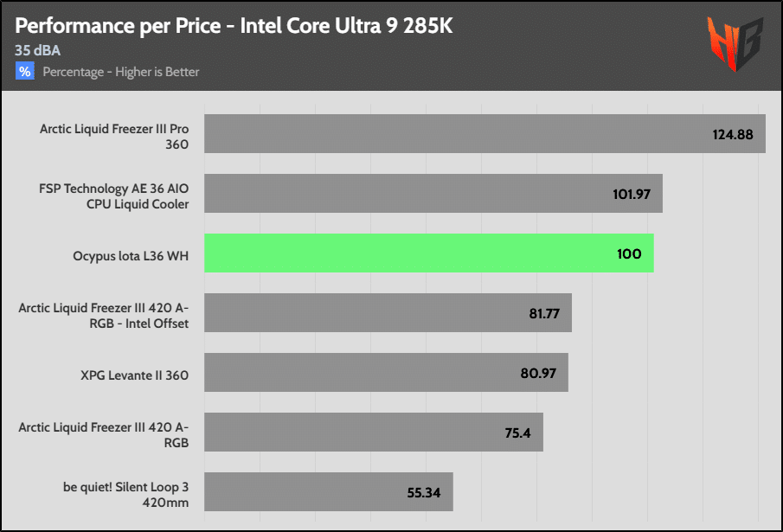This screenshot has height=532, width=783.
Task: Click the Intel Offset 81.77 bar
Action: click(x=388, y=313)
